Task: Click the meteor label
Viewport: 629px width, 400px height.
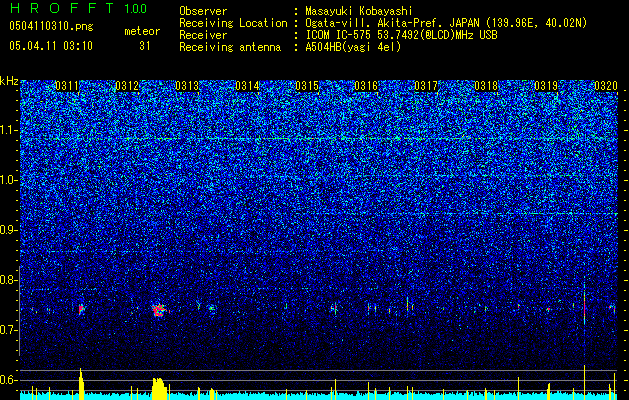Action: tap(142, 31)
